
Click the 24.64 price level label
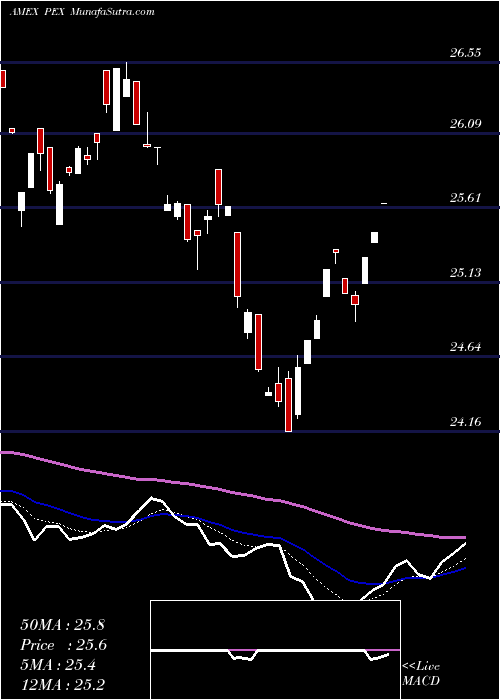click(465, 346)
